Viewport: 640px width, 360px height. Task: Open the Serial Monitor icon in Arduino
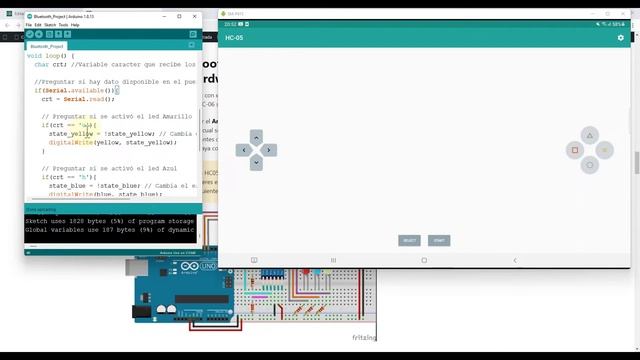click(193, 34)
